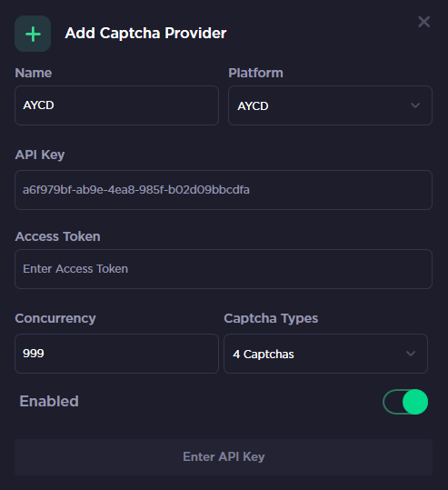
Task: Click the Captcha Types label
Action: point(271,319)
